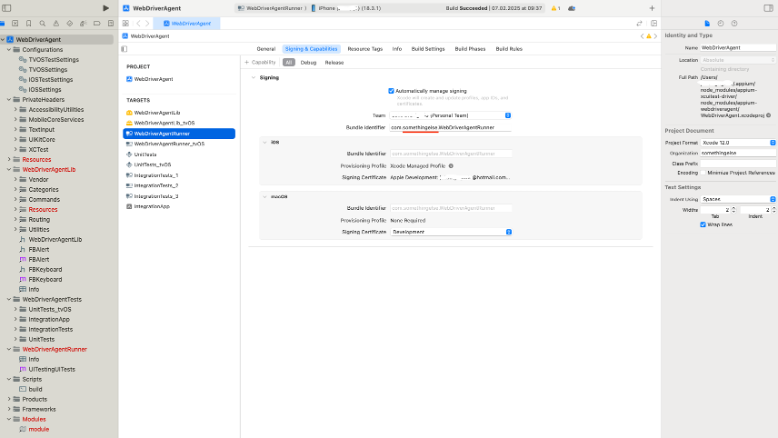Collapse the Signing section
Viewport: 778px width, 438px height.
pos(254,78)
